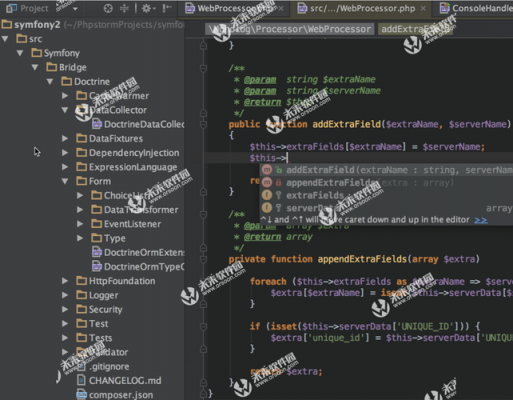Click the method icon beside appendExtraFields suggestion
This screenshot has height=400, width=513.
267,183
